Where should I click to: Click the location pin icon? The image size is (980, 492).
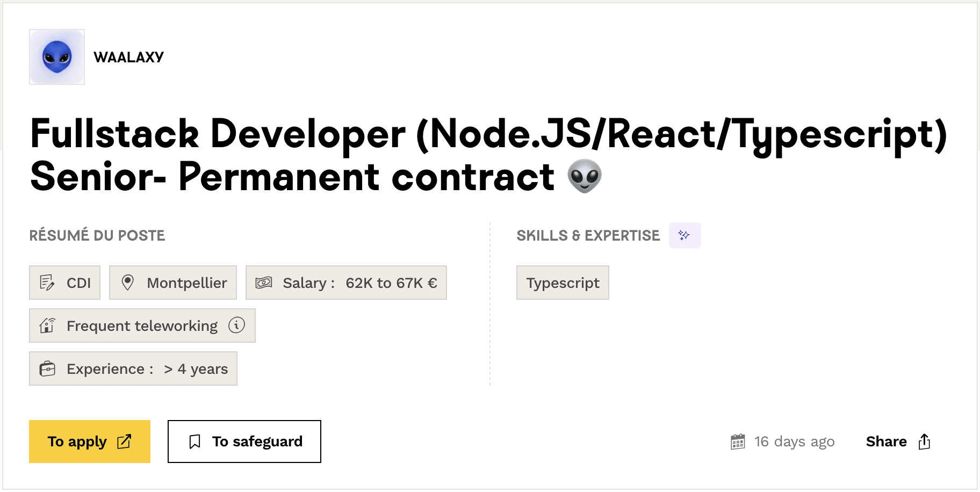coord(127,283)
